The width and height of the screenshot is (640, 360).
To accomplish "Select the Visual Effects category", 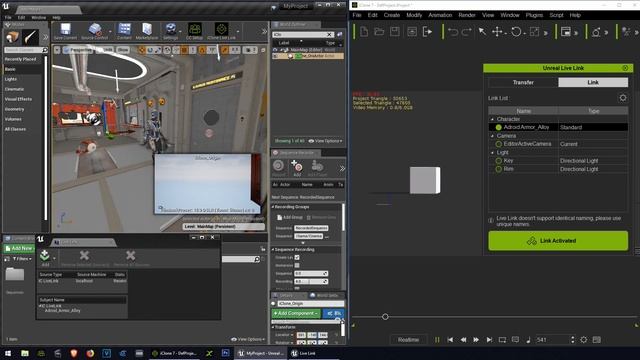I will (18, 99).
